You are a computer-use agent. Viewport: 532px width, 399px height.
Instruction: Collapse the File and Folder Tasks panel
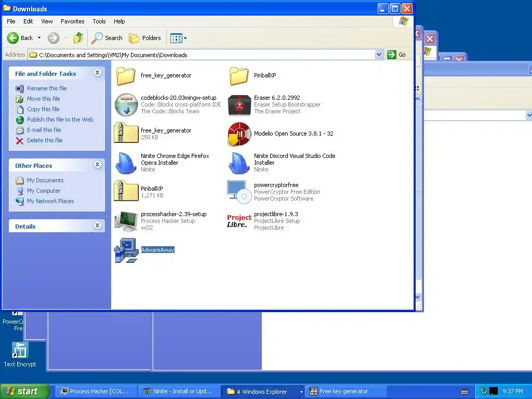pos(97,73)
